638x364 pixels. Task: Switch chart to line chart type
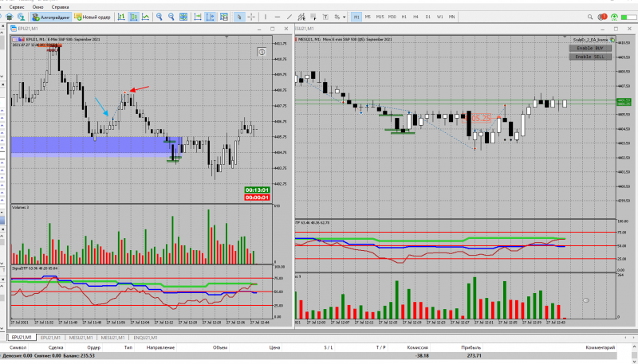click(x=146, y=17)
